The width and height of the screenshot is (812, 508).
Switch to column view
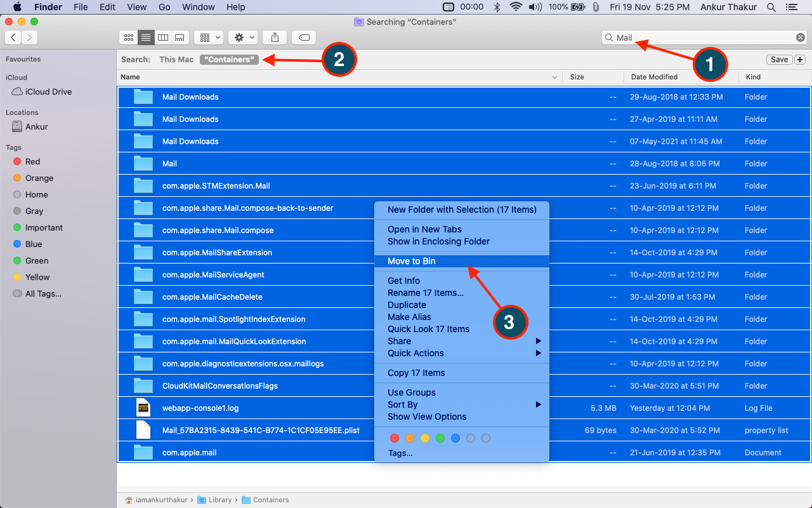pyautogui.click(x=163, y=37)
